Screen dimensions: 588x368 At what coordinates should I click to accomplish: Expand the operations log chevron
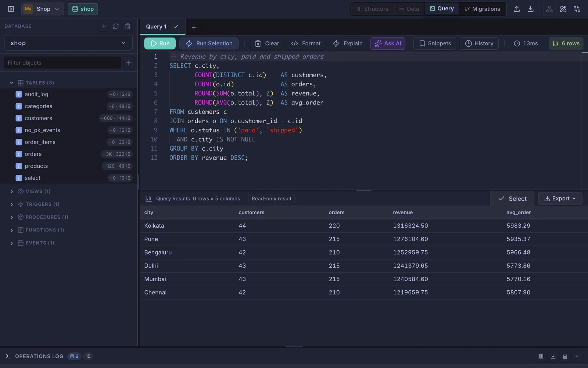click(577, 356)
